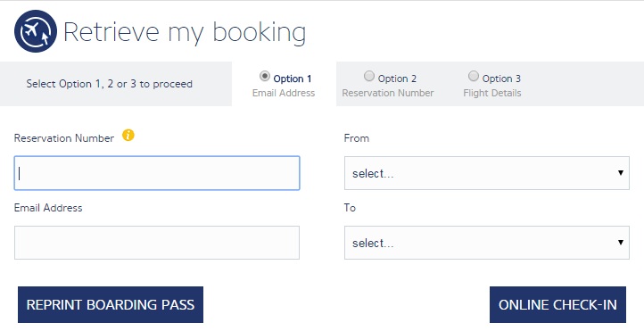Switch to the Email Address option tab
Screen dimensions: 644x331
tap(284, 84)
